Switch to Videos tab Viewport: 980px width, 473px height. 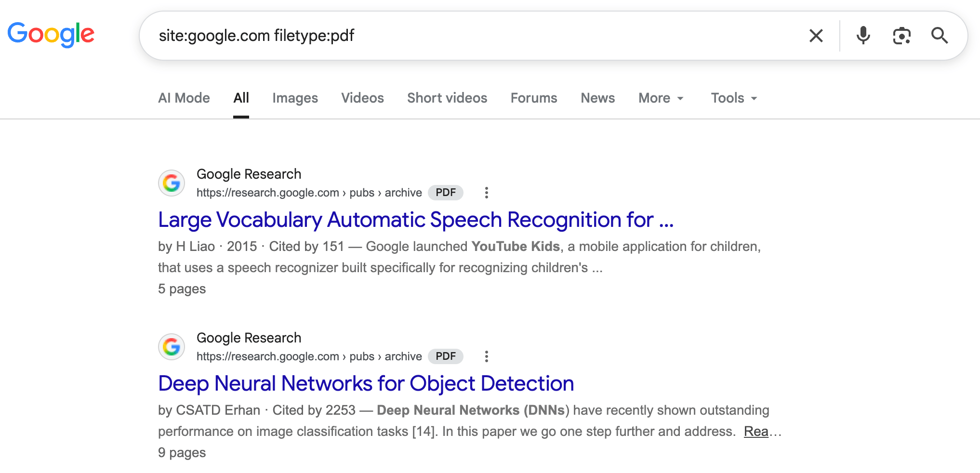(x=362, y=98)
